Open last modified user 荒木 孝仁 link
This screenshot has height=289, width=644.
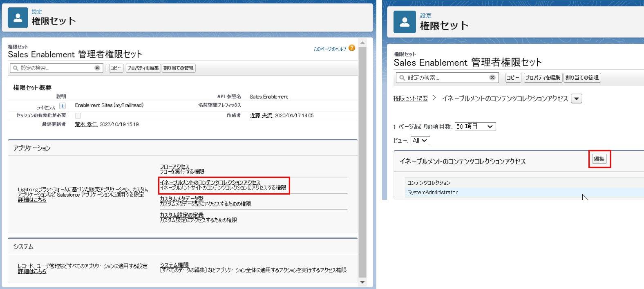click(86, 124)
